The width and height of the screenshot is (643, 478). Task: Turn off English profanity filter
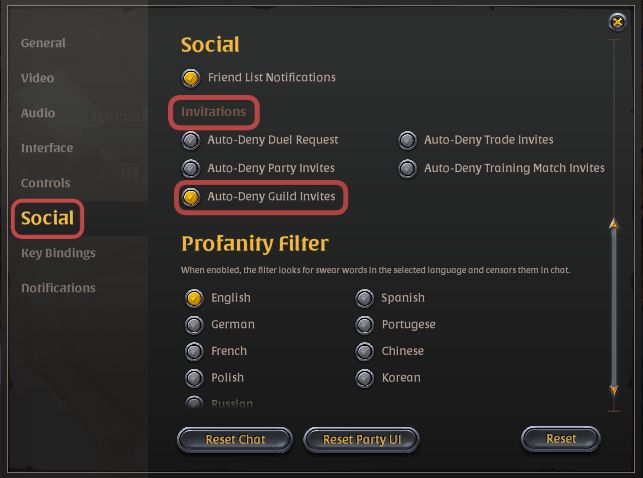[194, 298]
